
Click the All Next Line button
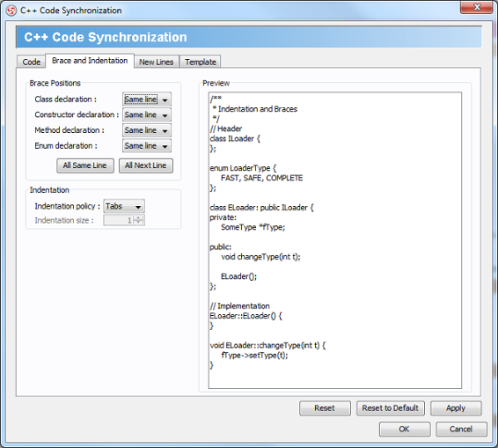[146, 165]
